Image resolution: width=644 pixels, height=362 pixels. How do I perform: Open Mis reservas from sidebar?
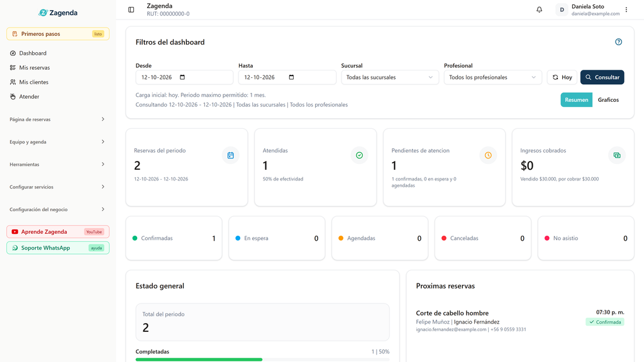(x=57, y=68)
